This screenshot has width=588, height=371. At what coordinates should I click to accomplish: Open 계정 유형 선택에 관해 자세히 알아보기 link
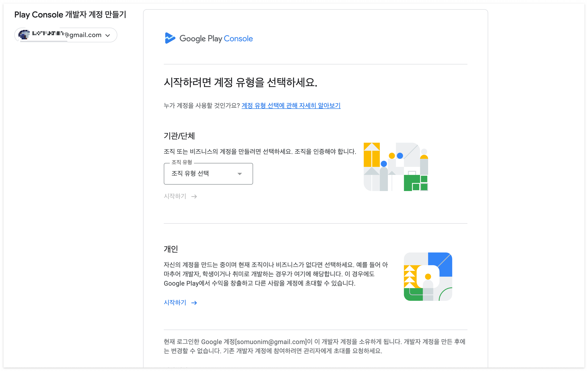tap(291, 105)
